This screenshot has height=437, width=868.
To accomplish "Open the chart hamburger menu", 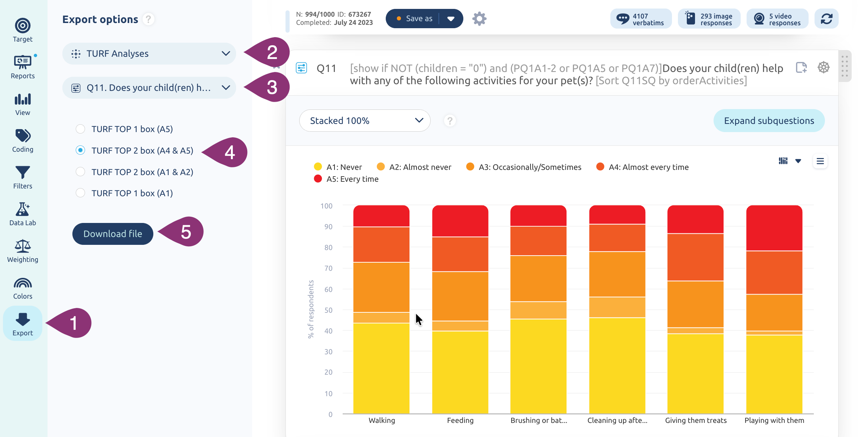I will pyautogui.click(x=820, y=161).
